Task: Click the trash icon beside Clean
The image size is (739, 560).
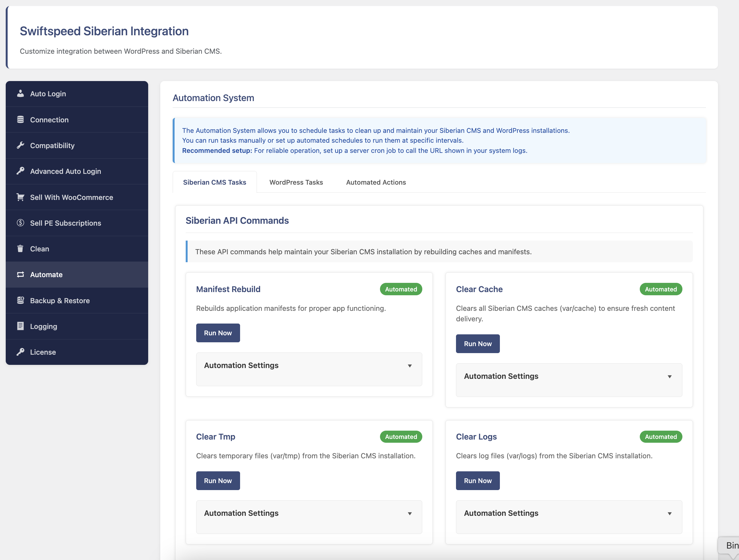Action: 20,249
